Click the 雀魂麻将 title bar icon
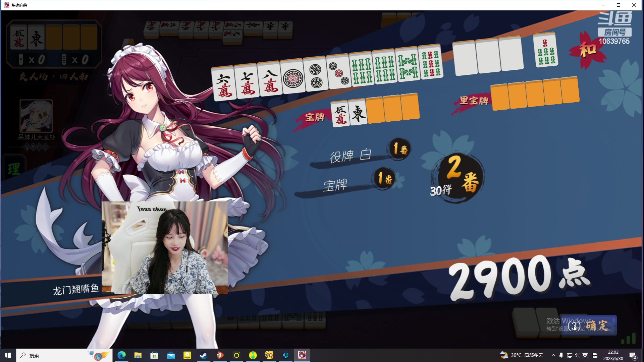This screenshot has width=644, height=362. 6,5
